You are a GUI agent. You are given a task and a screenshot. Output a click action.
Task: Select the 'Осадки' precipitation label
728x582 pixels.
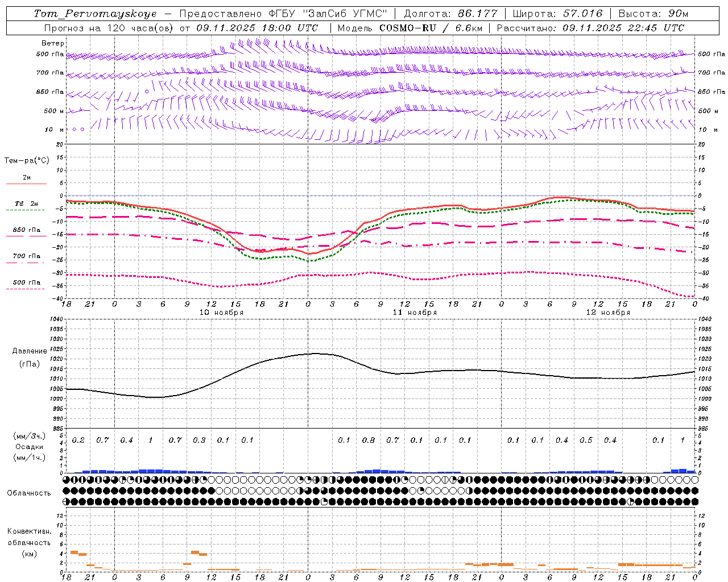29,447
